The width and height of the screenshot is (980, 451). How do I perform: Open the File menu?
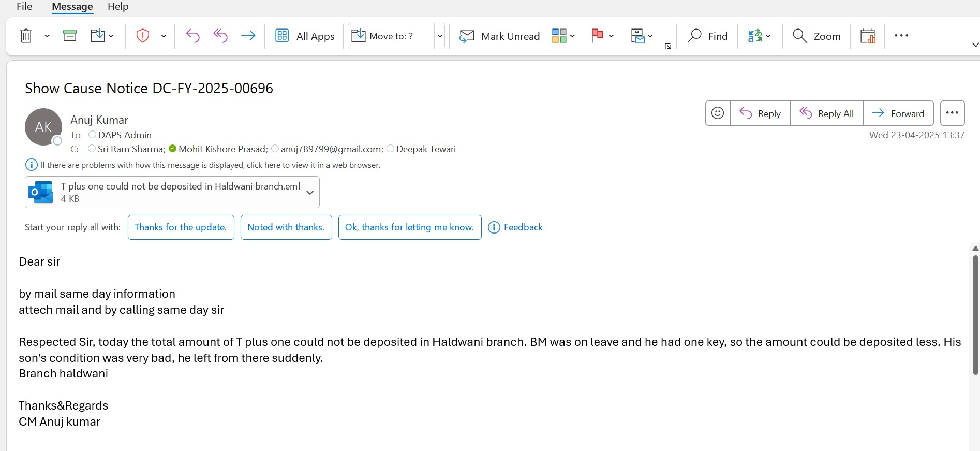[24, 7]
